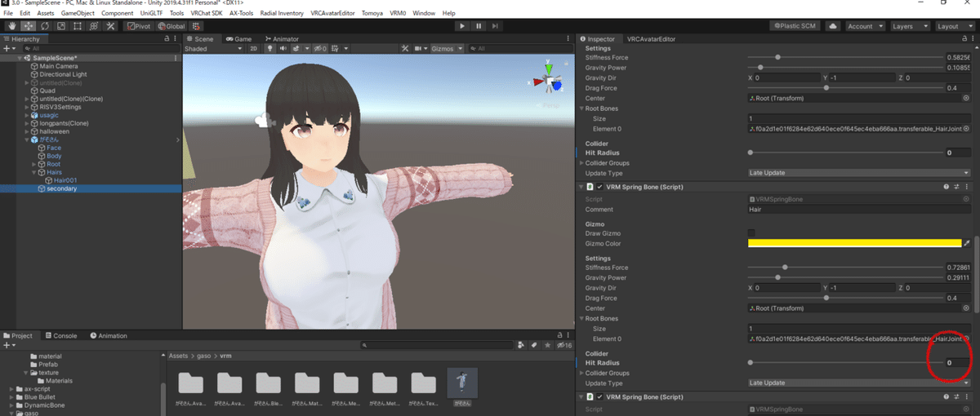Select the Rotate tool
Viewport: 980px width, 416px height.
click(43, 26)
